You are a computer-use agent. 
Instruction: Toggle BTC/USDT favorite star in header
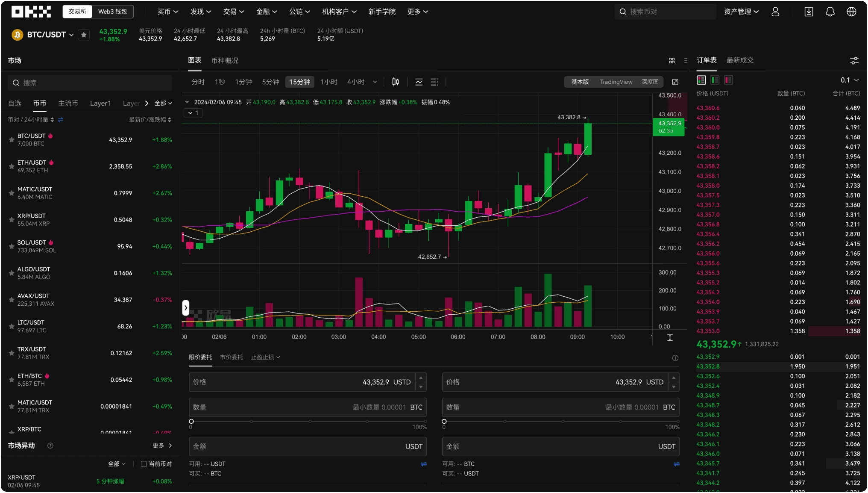click(84, 35)
